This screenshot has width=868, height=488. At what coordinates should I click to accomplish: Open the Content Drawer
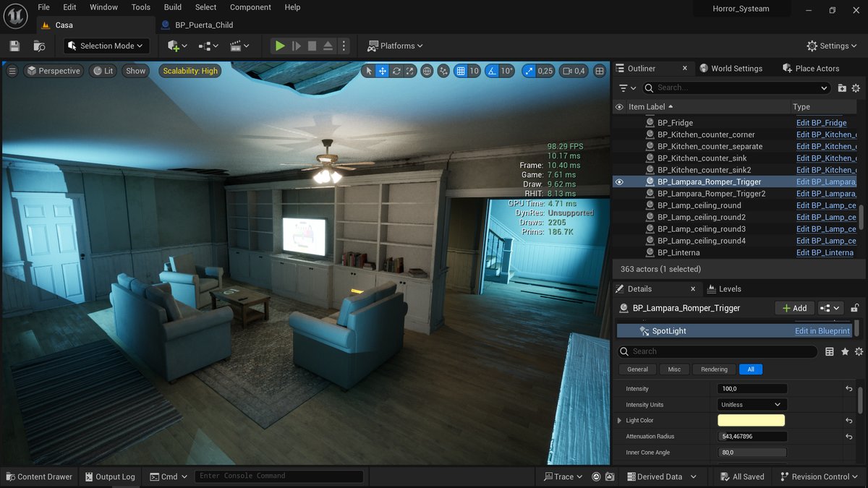39,476
